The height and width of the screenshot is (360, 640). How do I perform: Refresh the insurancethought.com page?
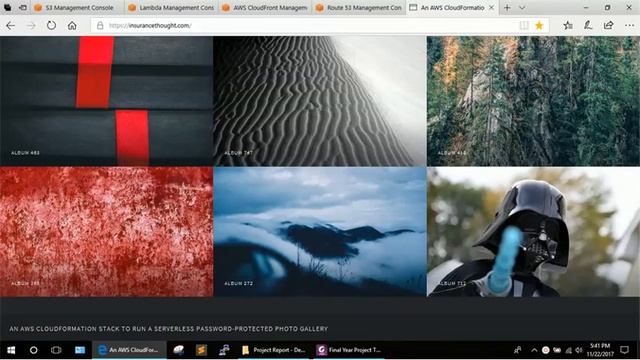[51, 26]
